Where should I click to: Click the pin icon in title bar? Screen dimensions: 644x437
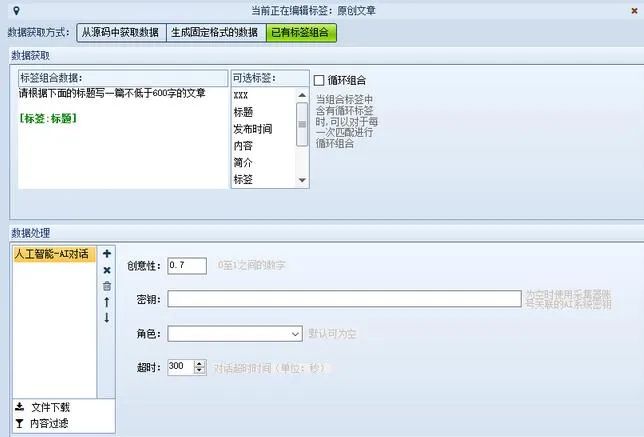[x=14, y=9]
